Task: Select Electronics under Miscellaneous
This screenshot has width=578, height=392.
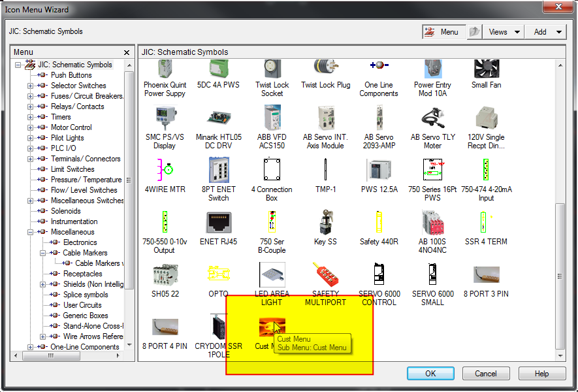Action: pyautogui.click(x=80, y=242)
